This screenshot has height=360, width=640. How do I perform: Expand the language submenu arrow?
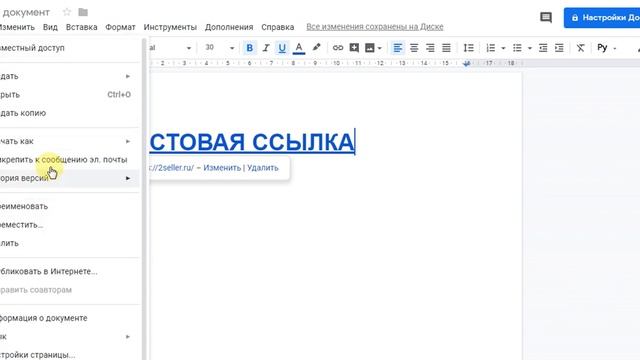pyautogui.click(x=128, y=337)
